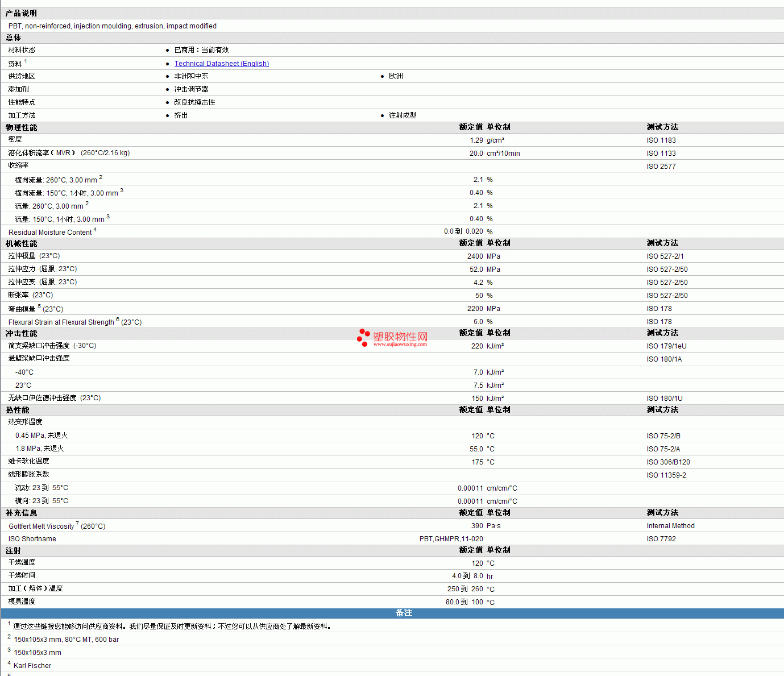Select the 冲击性能 section heading

tap(22, 333)
